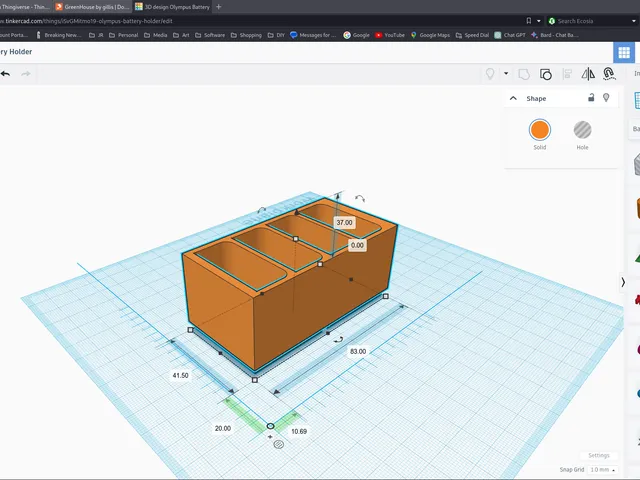Open a new browser tab with plus

click(218, 7)
